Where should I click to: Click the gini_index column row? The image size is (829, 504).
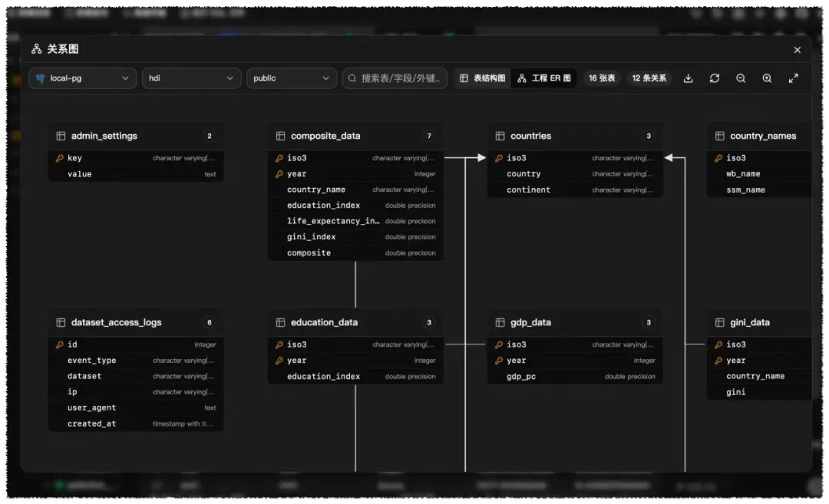(x=355, y=237)
